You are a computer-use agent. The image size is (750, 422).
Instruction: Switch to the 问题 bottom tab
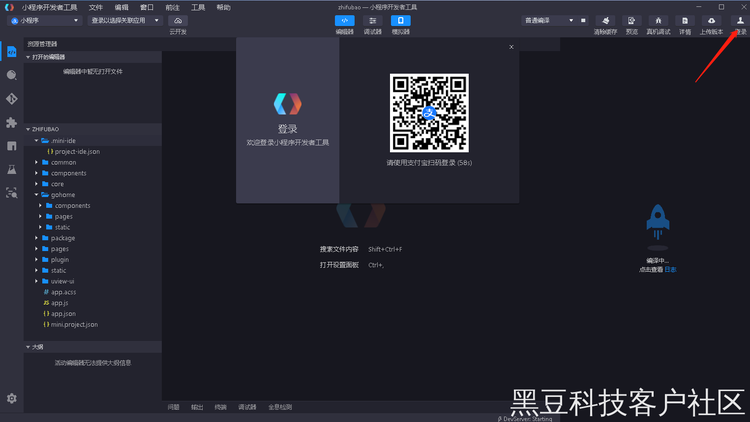click(x=174, y=407)
